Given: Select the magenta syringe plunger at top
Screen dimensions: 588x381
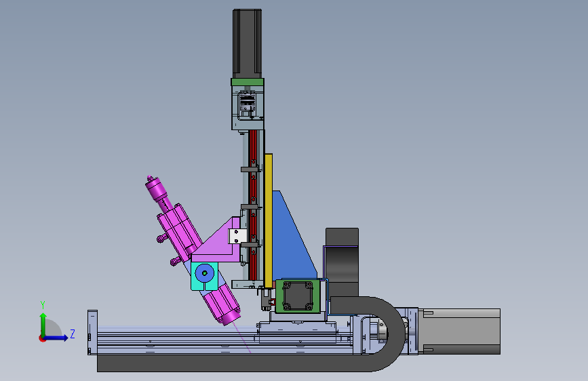Looking at the screenshot, I should pyautogui.click(x=157, y=188).
